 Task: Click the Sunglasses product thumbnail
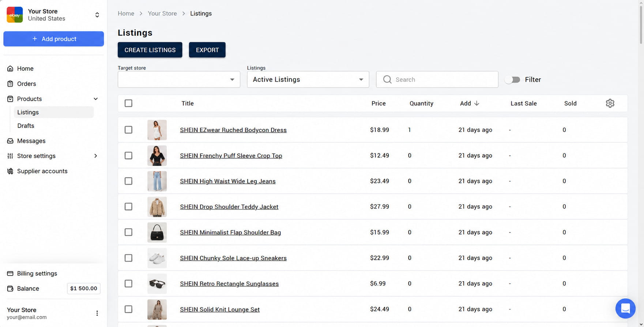pos(157,284)
